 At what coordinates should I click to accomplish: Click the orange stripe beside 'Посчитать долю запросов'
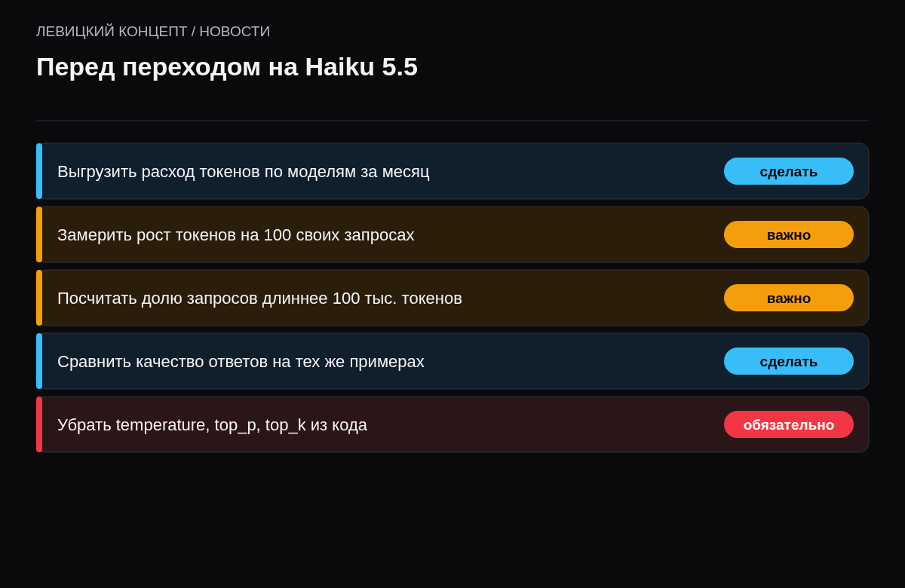click(x=39, y=298)
